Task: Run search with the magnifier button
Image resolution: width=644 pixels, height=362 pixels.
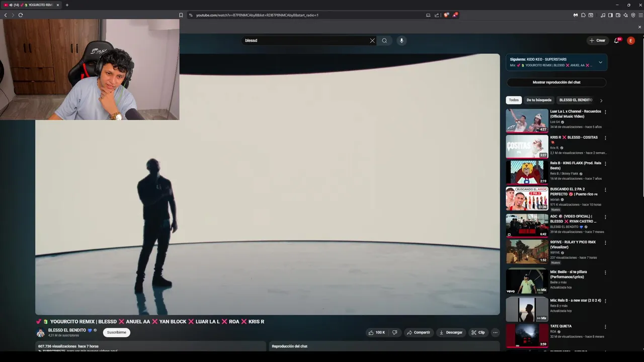Action: (384, 41)
